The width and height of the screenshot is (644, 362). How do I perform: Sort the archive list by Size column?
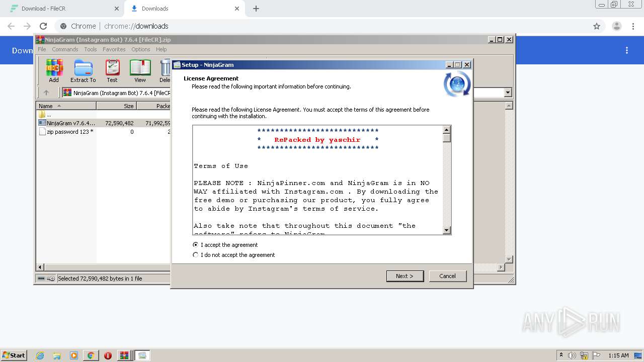(116, 106)
